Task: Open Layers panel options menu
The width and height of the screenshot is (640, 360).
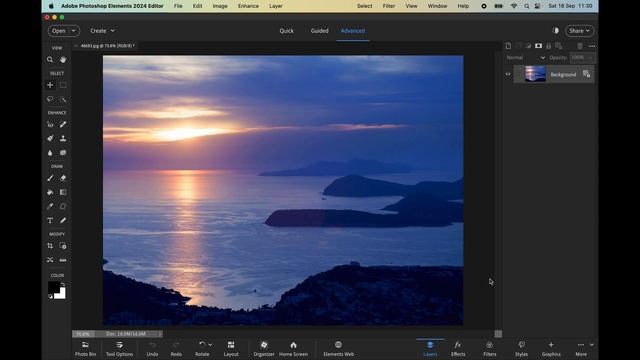Action: [x=592, y=47]
